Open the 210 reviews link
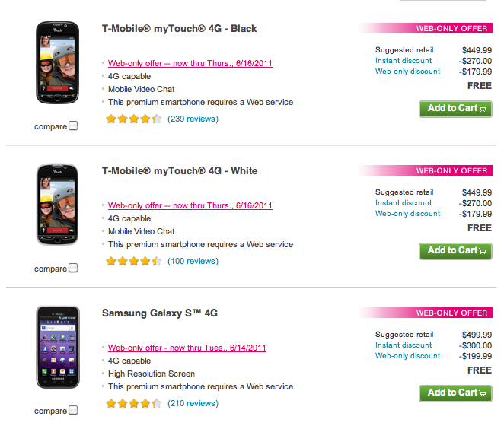The width and height of the screenshot is (504, 426). 193,403
